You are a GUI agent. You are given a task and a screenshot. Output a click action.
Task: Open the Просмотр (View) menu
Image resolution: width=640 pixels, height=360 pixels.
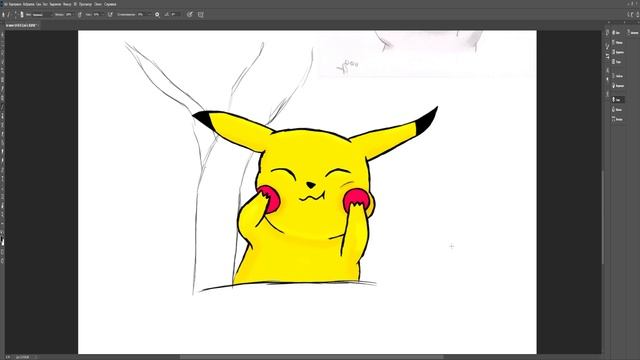[x=85, y=4]
